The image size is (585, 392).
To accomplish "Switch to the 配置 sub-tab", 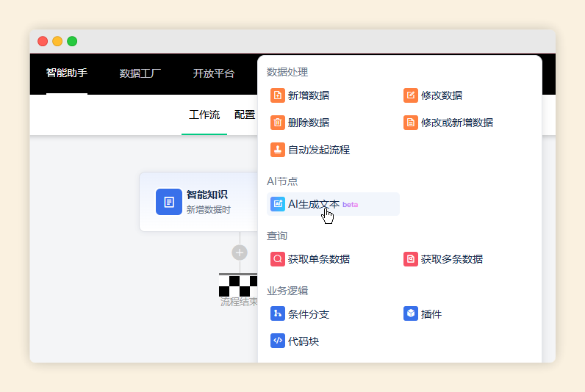I will coord(245,115).
